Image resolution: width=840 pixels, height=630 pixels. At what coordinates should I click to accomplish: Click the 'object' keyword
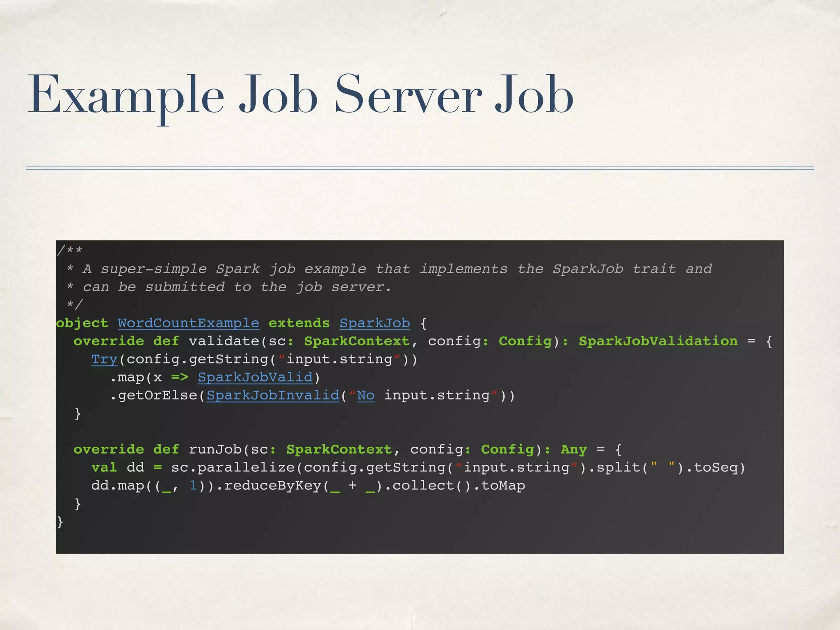pyautogui.click(x=82, y=324)
